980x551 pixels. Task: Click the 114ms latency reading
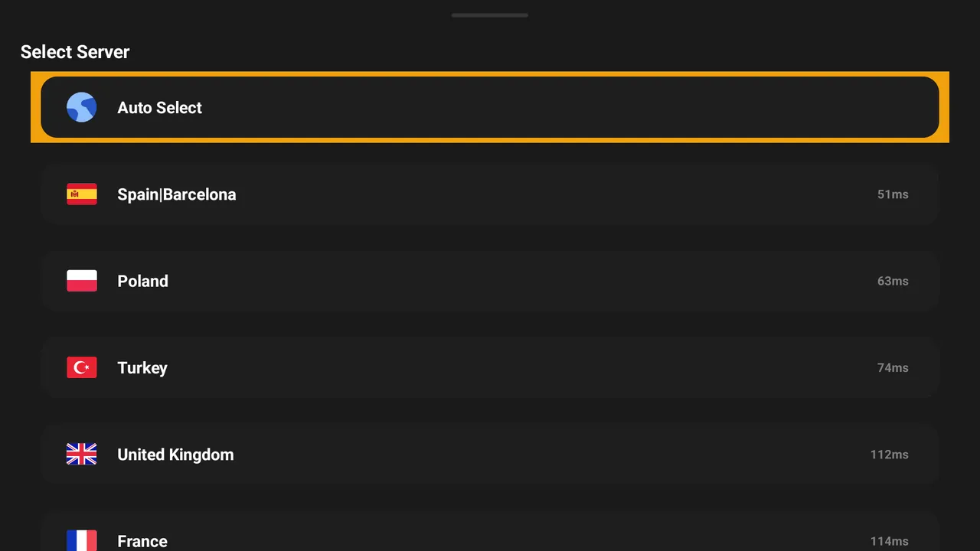(889, 541)
